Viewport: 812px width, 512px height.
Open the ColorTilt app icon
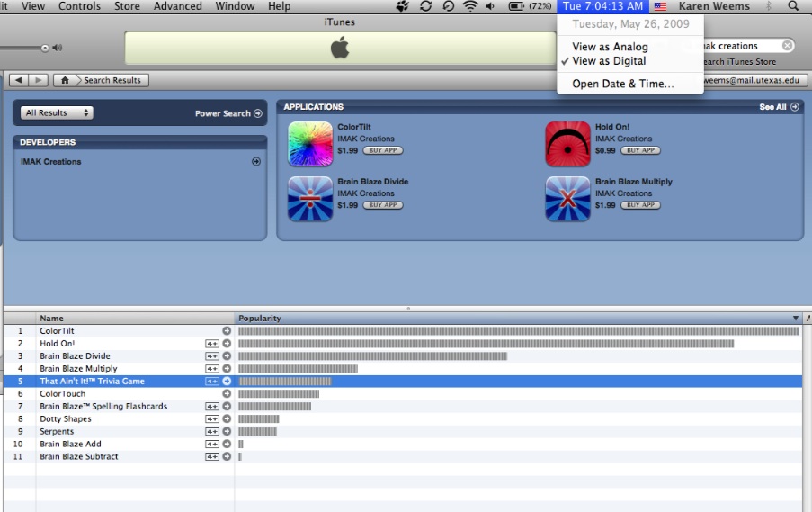click(310, 144)
